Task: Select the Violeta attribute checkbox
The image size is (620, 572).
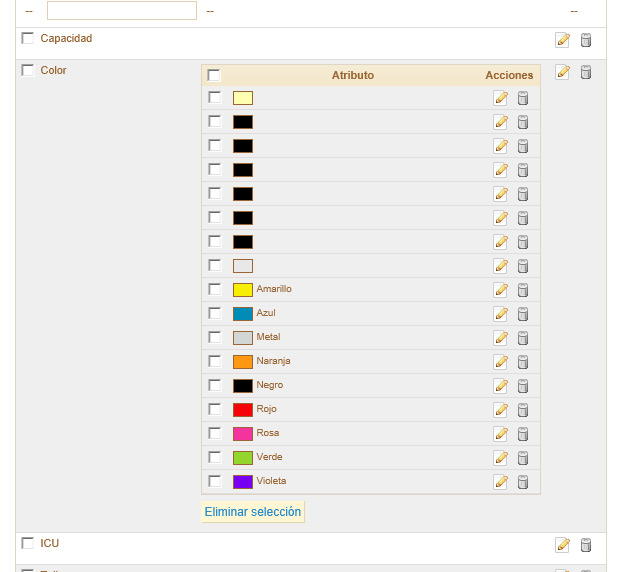Action: (x=215, y=481)
